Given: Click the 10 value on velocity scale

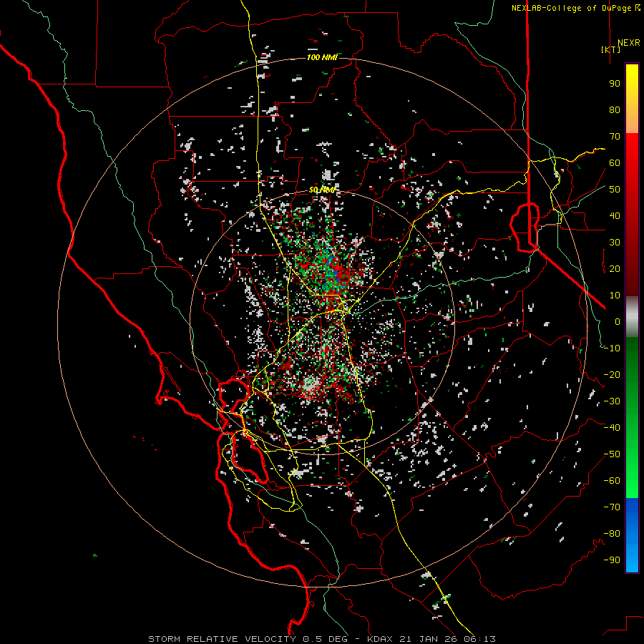Looking at the screenshot, I should (615, 296).
